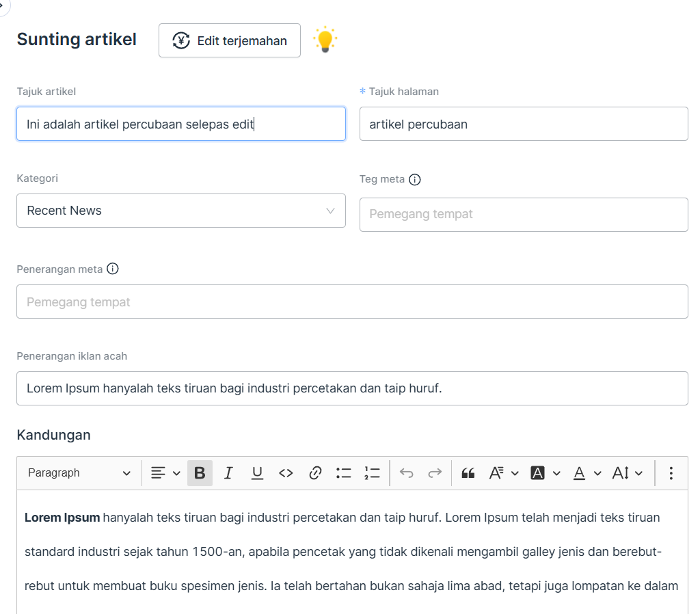This screenshot has width=700, height=614.
Task: Insert a link using the link icon
Action: pos(315,473)
